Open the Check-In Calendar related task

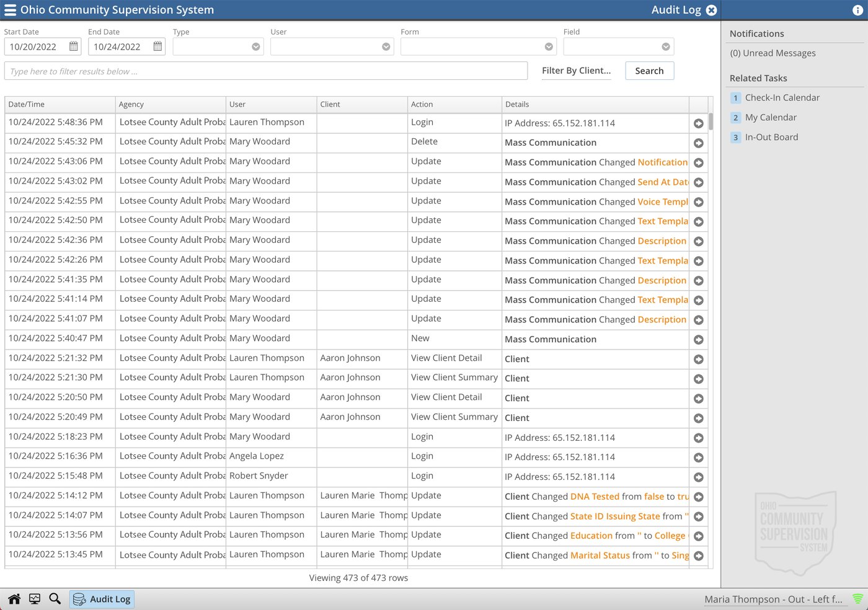pyautogui.click(x=782, y=97)
